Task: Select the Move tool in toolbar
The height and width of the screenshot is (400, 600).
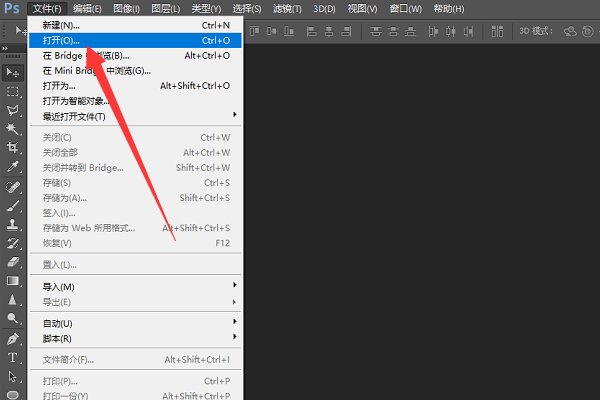Action: click(13, 72)
